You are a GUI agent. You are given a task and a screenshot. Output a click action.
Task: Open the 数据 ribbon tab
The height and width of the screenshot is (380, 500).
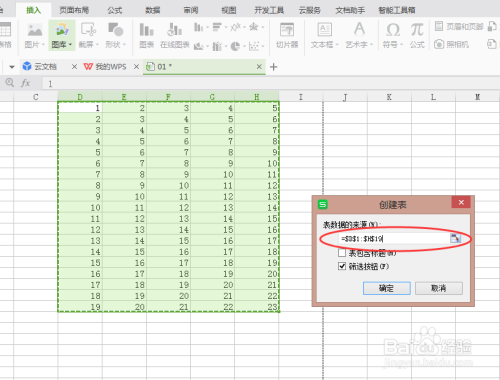[x=153, y=10]
